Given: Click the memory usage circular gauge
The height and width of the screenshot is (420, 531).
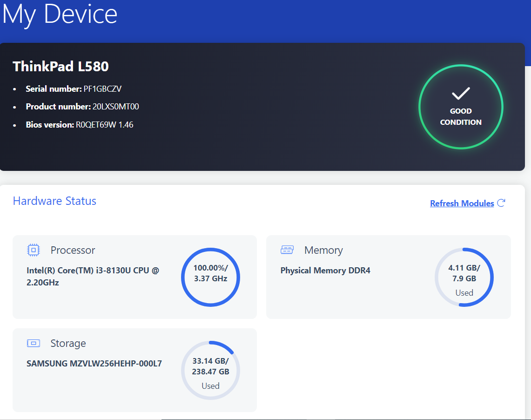Looking at the screenshot, I should [x=464, y=277].
